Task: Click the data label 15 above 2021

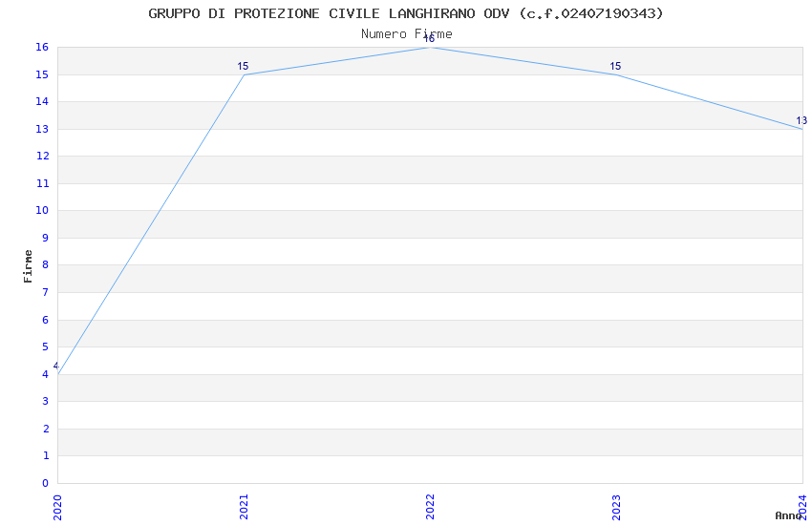Action: pyautogui.click(x=243, y=66)
